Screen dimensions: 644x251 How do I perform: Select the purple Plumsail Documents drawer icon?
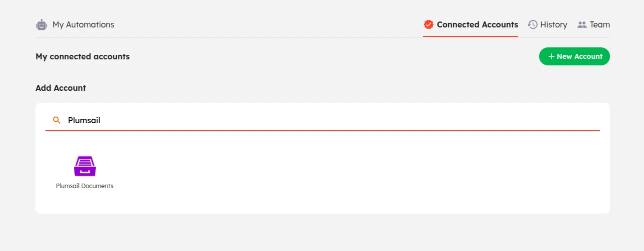[x=85, y=166]
